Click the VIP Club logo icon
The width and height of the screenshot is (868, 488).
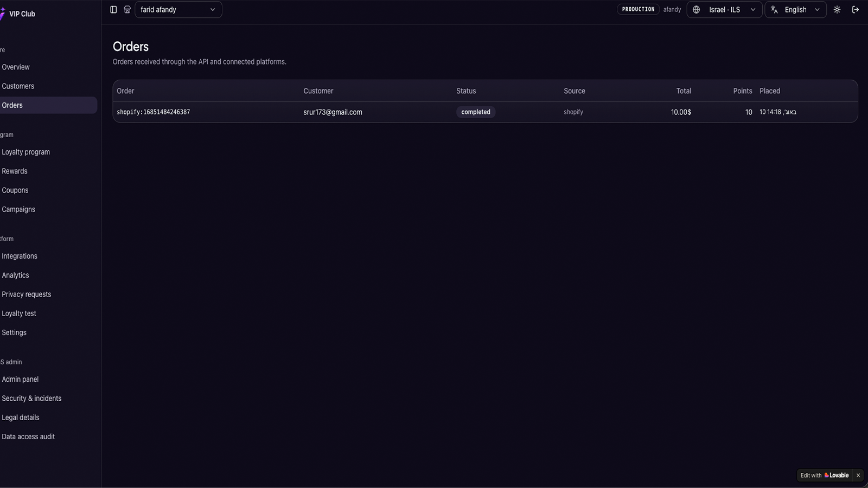click(2, 14)
